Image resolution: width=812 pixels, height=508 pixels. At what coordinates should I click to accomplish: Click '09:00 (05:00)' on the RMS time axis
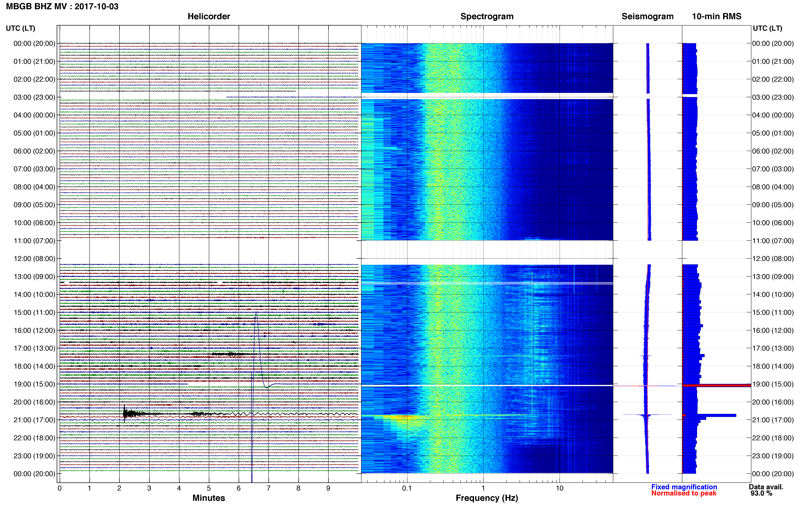click(x=773, y=205)
